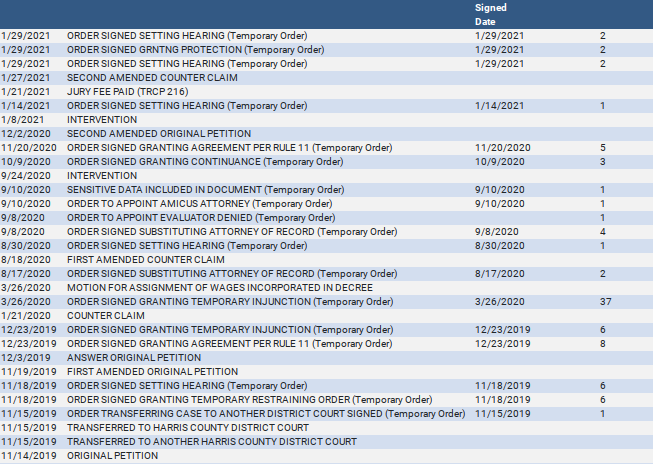This screenshot has height=464, width=653.
Task: Click the Signed Date column header
Action: click(491, 15)
